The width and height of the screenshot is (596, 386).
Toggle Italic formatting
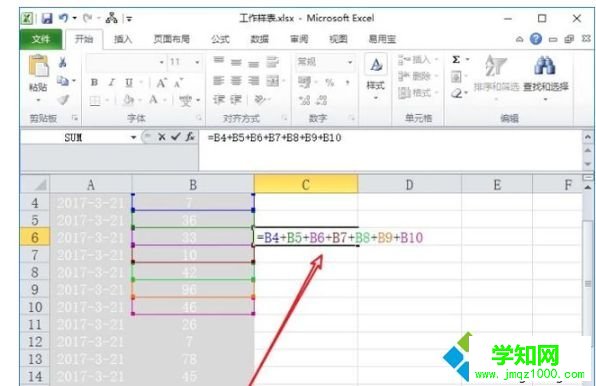(x=112, y=82)
